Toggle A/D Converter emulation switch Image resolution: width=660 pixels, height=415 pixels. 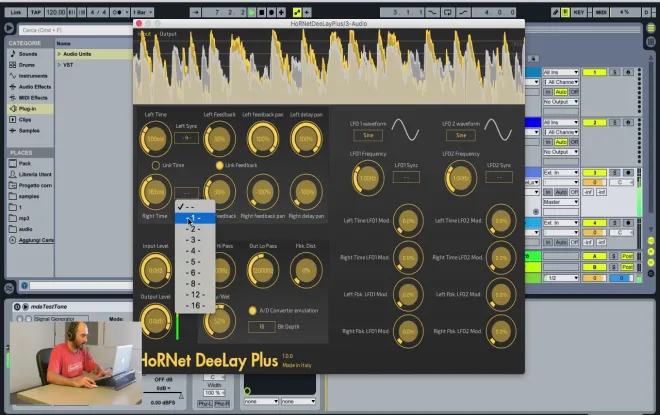click(x=253, y=311)
